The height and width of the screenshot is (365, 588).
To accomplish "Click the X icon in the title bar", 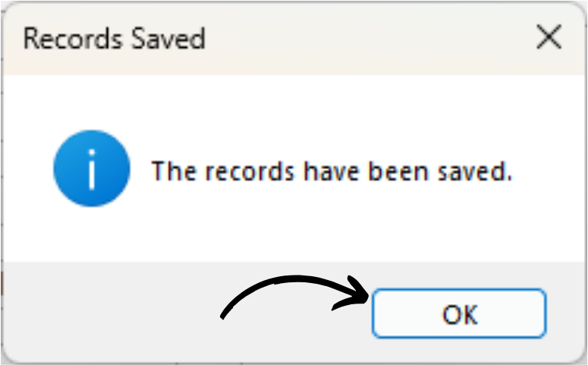I will coord(549,37).
